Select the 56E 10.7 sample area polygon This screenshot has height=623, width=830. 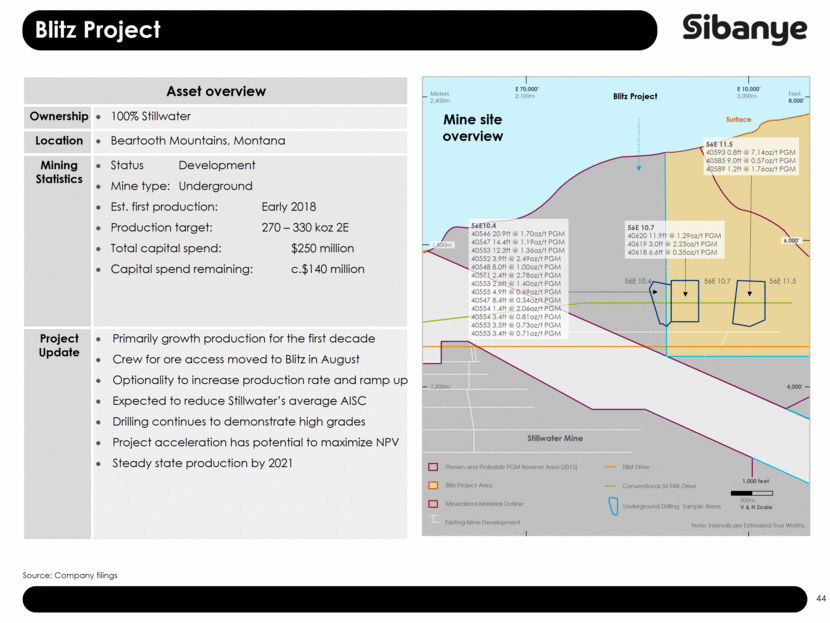point(685,300)
